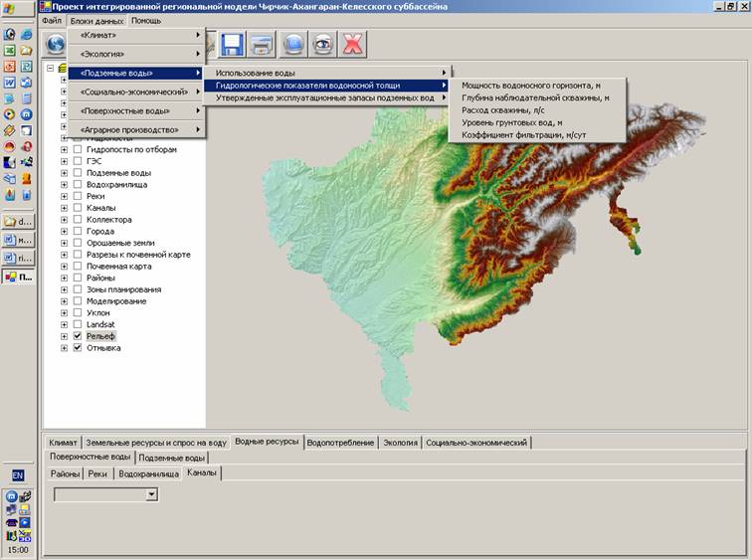
Task: Check the Реки layer checkbox
Action: [x=78, y=197]
